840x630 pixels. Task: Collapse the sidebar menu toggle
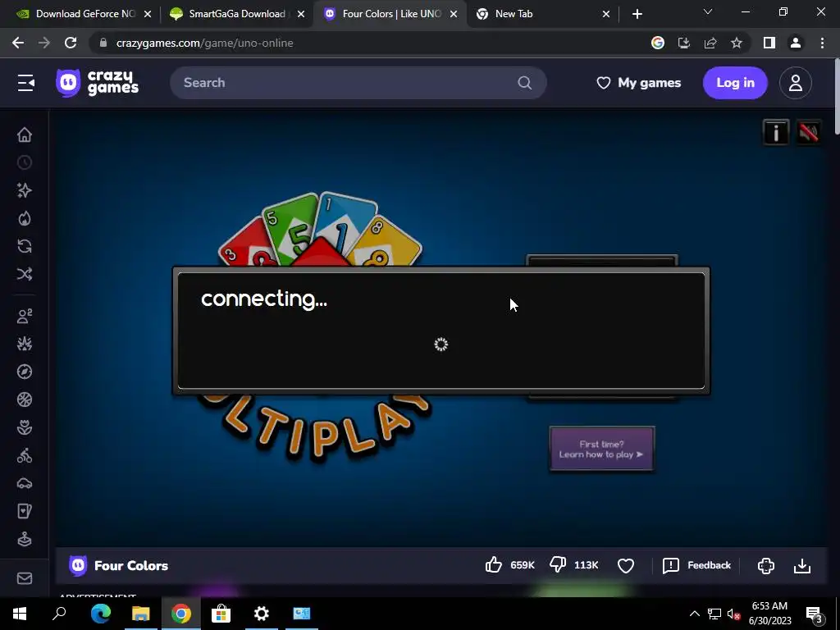click(25, 83)
